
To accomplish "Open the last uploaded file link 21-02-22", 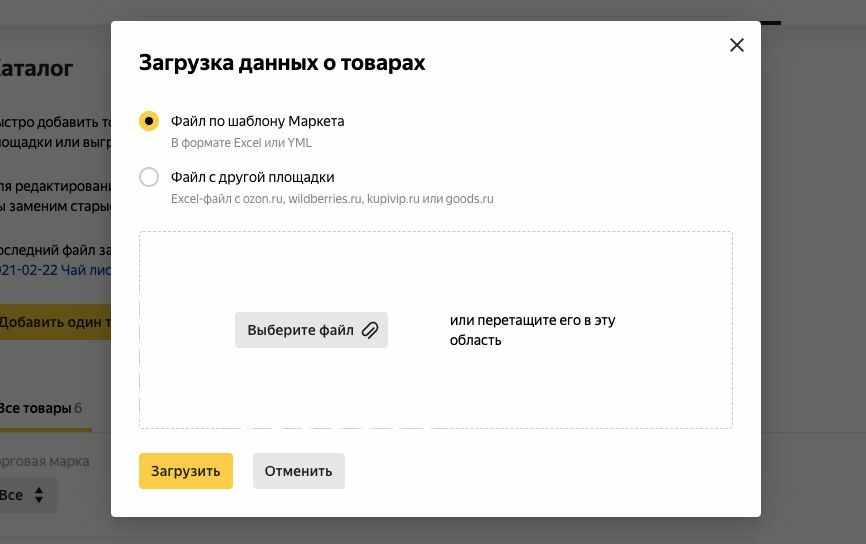I will (x=55, y=270).
